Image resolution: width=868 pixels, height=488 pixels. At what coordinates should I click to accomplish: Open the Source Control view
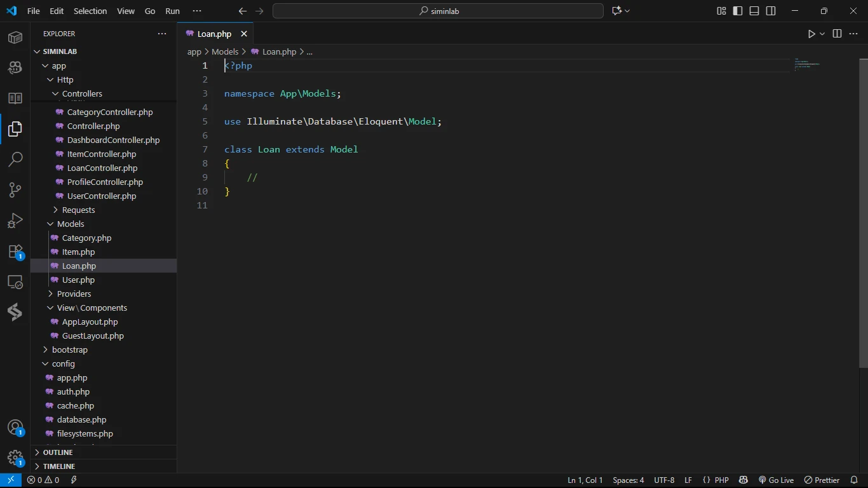click(15, 190)
